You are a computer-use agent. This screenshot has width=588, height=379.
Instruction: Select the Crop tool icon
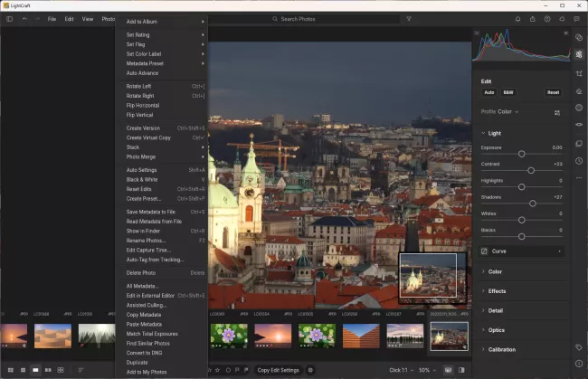point(579,73)
